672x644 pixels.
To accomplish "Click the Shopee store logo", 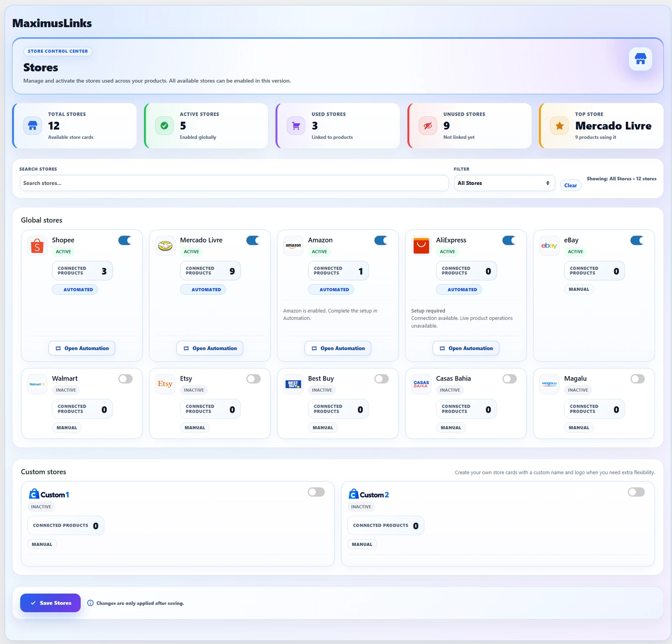I will click(x=37, y=246).
